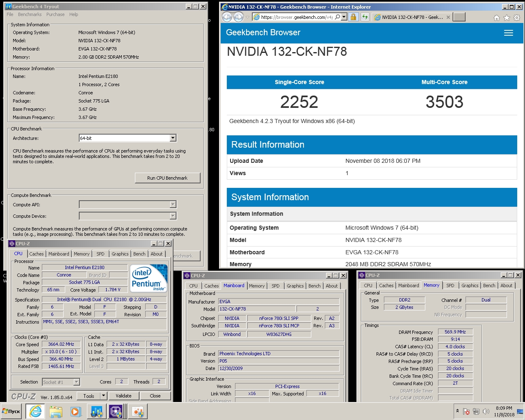Open Internet Explorer from taskbar

pyautogui.click(x=36, y=411)
